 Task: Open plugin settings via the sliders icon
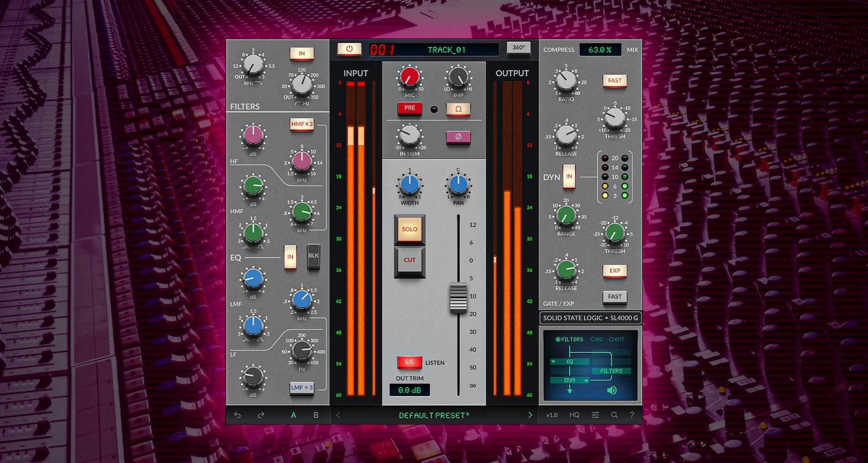pos(595,415)
